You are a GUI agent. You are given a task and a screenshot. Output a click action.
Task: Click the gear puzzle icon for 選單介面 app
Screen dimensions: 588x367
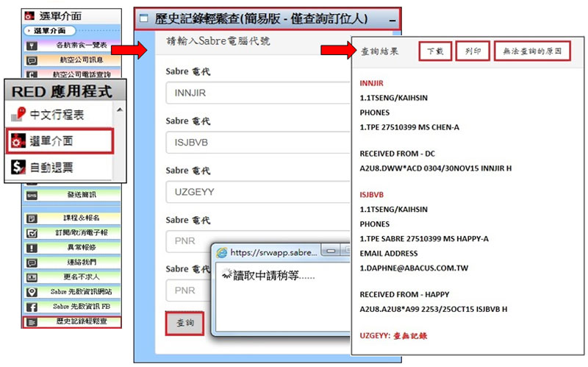tap(18, 141)
